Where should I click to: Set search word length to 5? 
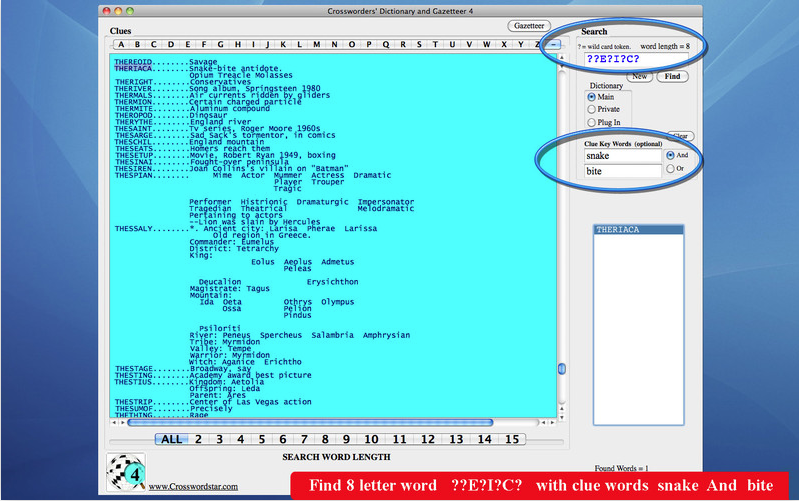point(261,439)
